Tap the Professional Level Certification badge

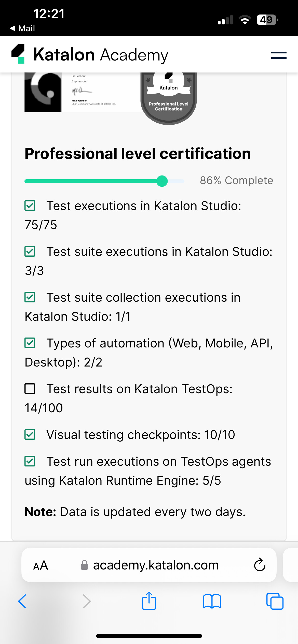pyautogui.click(x=169, y=99)
